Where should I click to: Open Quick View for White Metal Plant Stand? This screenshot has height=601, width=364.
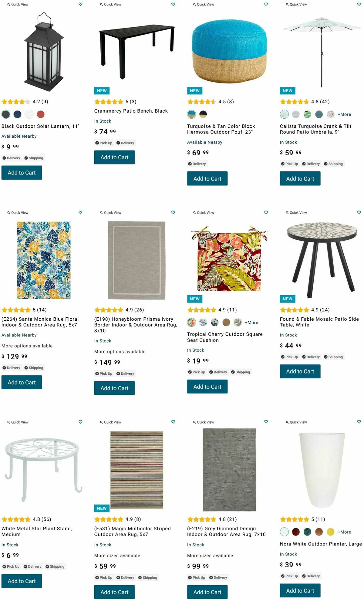coord(18,422)
